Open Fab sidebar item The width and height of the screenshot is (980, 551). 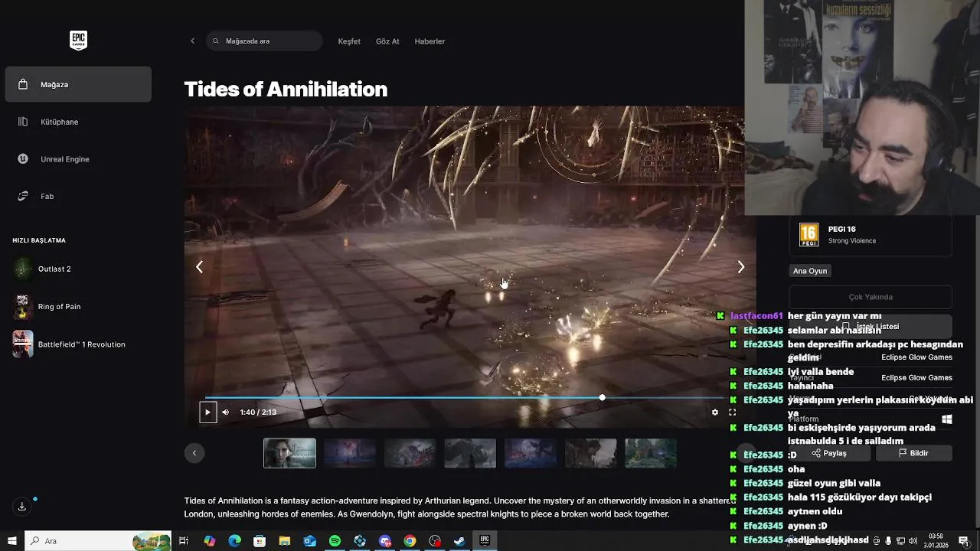[78, 197]
